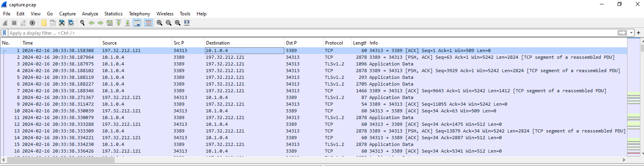Reload the capture file from toolbar
The image size is (644, 166).
(71, 23)
